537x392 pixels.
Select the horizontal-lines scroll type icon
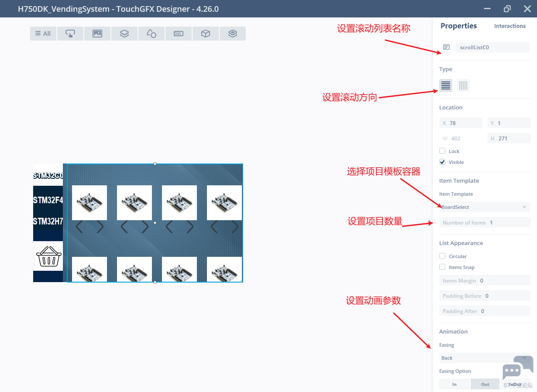pos(445,85)
